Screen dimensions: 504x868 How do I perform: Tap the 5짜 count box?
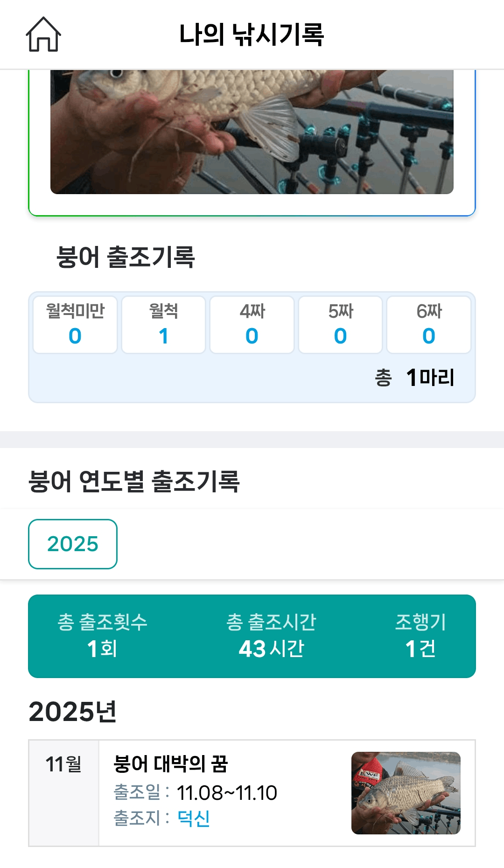tap(340, 325)
